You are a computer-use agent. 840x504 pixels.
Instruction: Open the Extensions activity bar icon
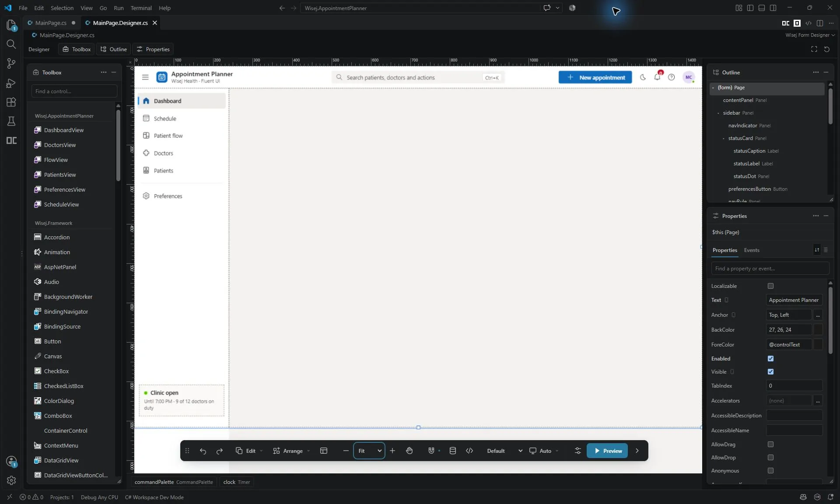click(11, 102)
